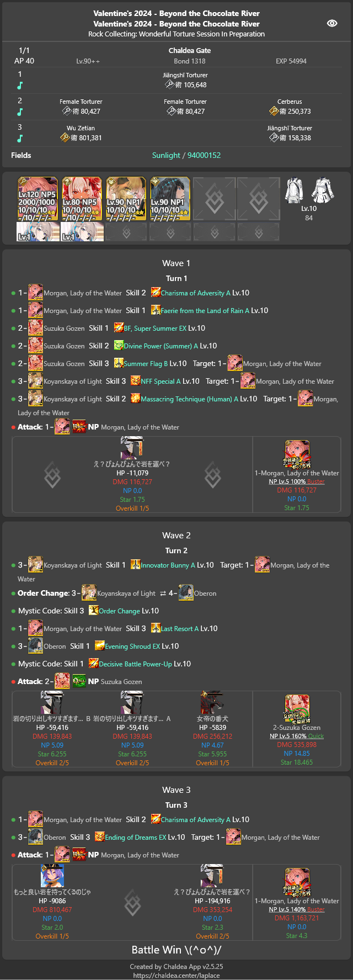Click the NFF Special A skill icon
This screenshot has width=353, height=980.
(x=136, y=381)
